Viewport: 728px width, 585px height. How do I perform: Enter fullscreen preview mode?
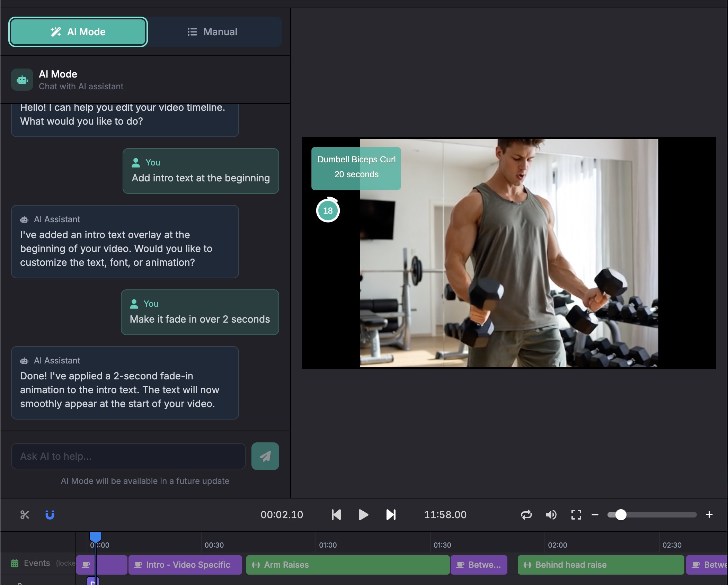[576, 515]
